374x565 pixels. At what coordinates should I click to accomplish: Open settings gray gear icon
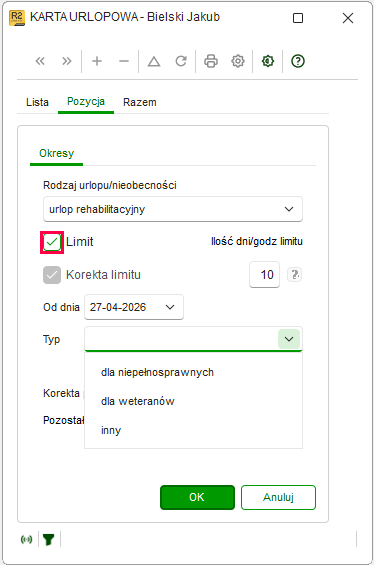point(238,61)
